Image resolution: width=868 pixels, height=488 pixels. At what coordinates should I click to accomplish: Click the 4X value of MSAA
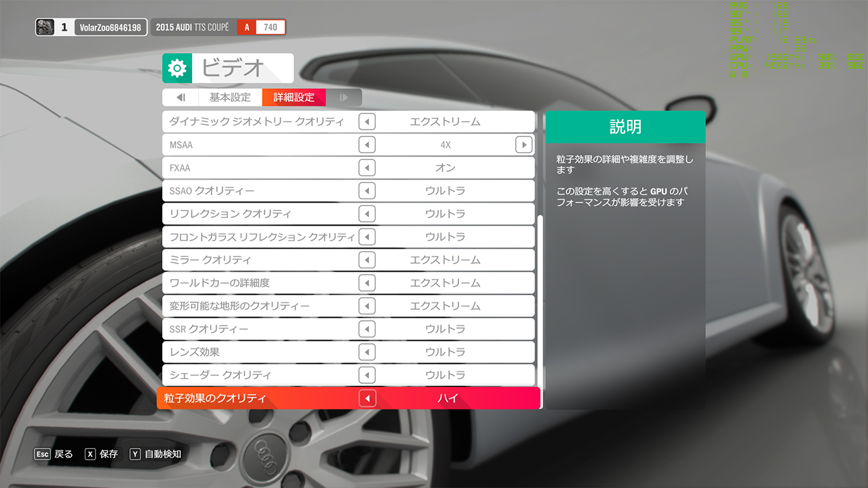pos(446,145)
